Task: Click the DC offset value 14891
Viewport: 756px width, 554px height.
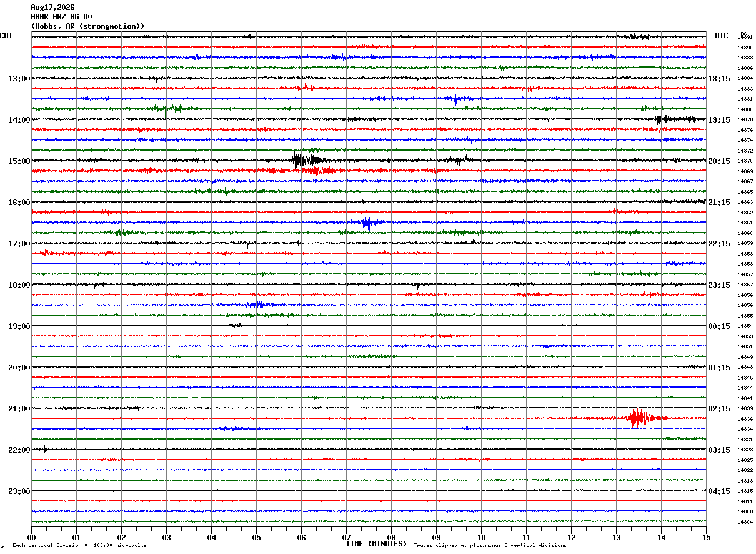Action: tap(745, 37)
